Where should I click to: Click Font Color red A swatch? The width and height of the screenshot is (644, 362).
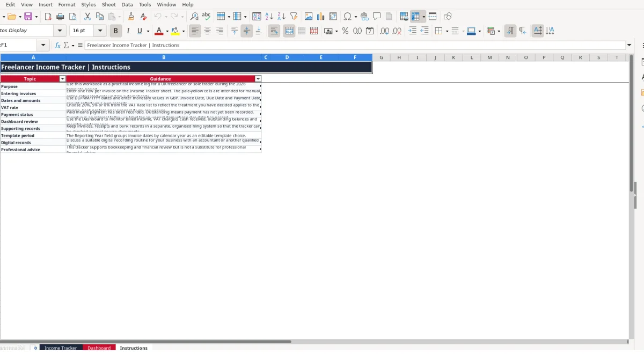point(158,31)
